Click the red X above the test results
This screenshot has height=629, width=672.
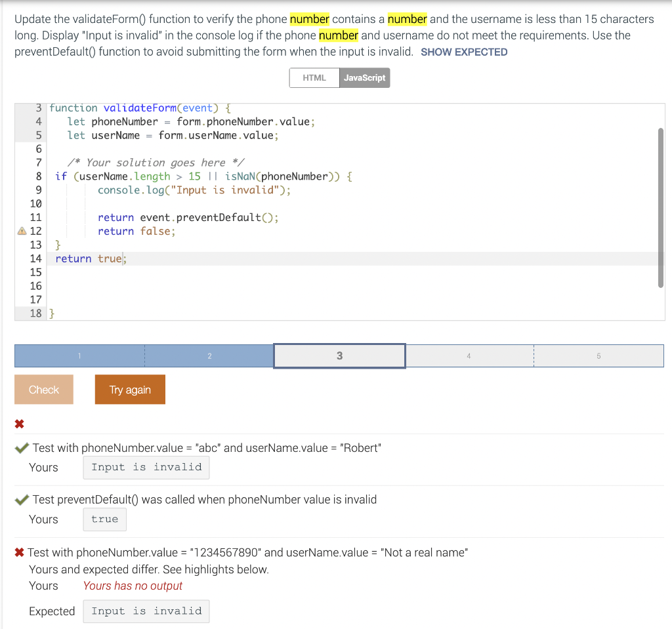[x=19, y=422]
